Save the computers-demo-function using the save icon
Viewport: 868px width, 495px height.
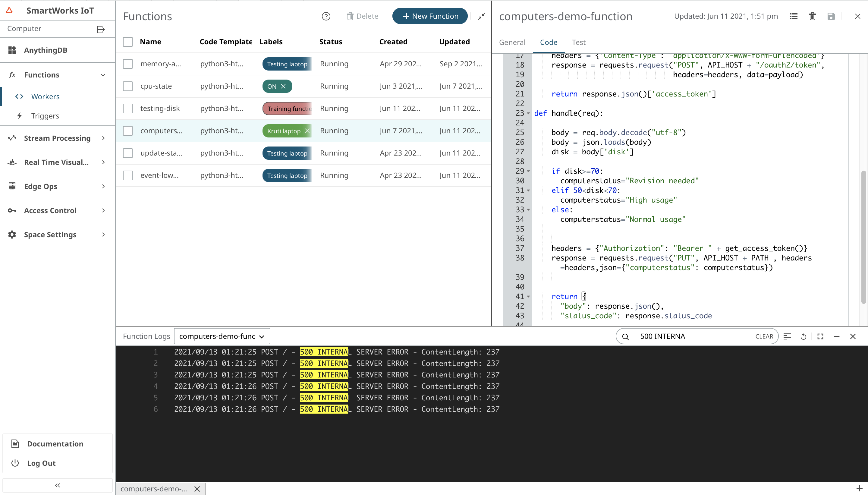point(830,16)
